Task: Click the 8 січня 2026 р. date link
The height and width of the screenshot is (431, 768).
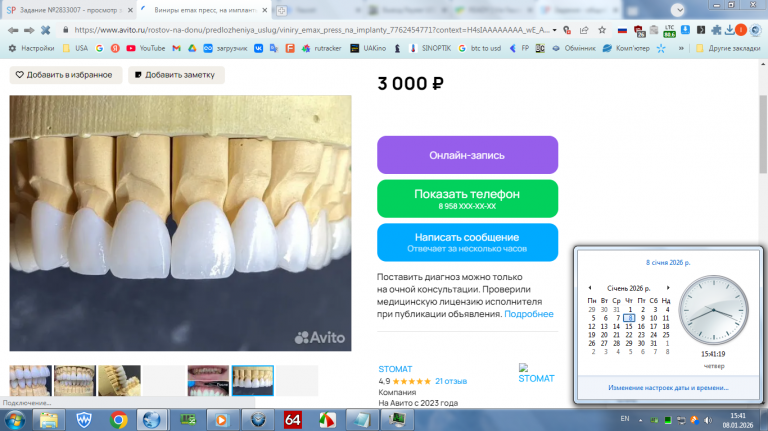Action: pos(668,263)
